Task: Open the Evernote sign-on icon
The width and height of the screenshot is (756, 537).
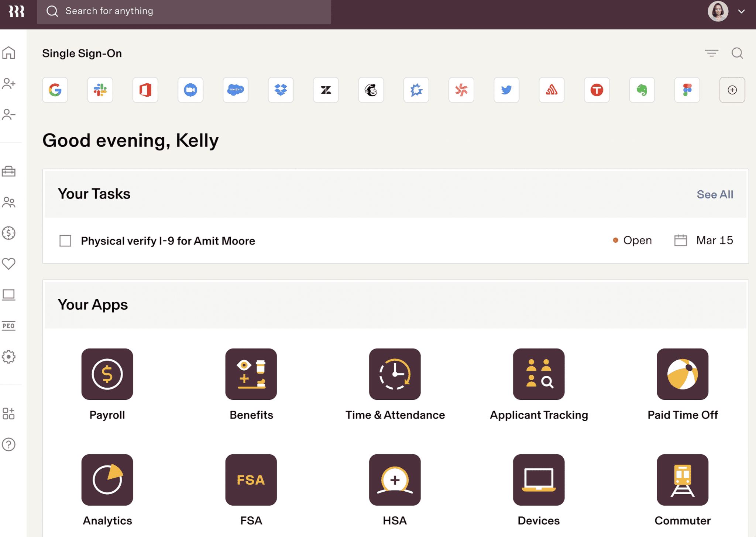Action: tap(642, 90)
